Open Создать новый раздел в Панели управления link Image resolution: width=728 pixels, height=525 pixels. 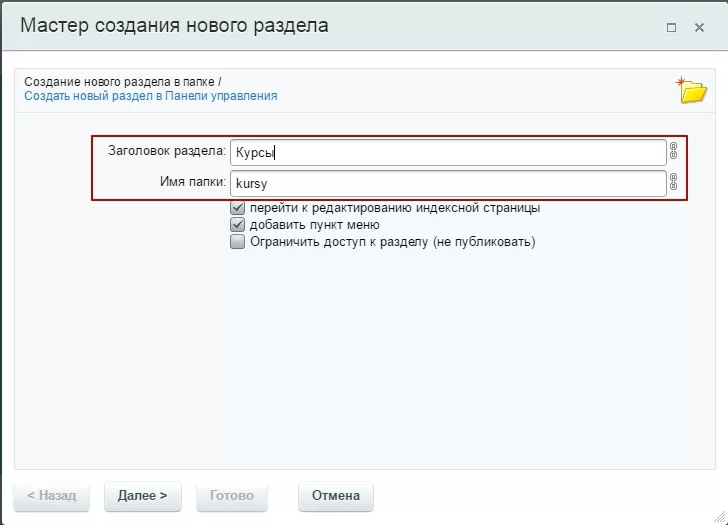coord(151,96)
